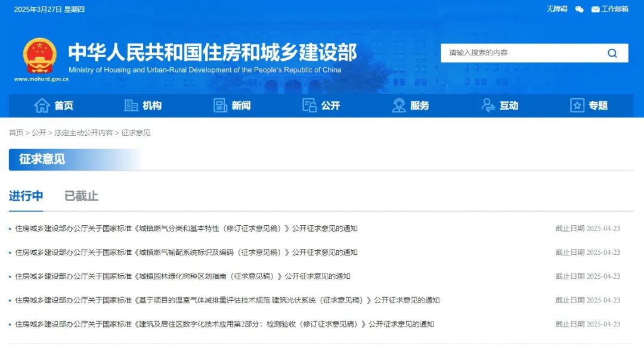Switch to the 进行中 tab
Screen dimensions: 644x349
[x=26, y=196]
